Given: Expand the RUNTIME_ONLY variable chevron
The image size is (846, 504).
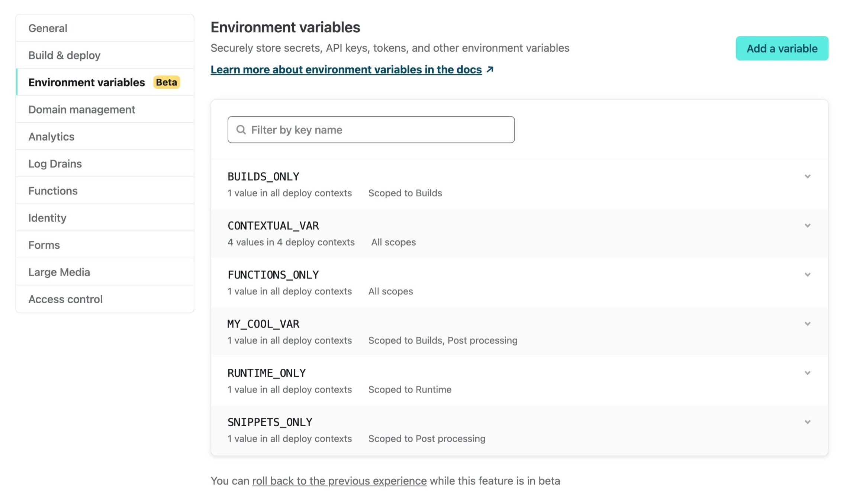Looking at the screenshot, I should pos(807,373).
